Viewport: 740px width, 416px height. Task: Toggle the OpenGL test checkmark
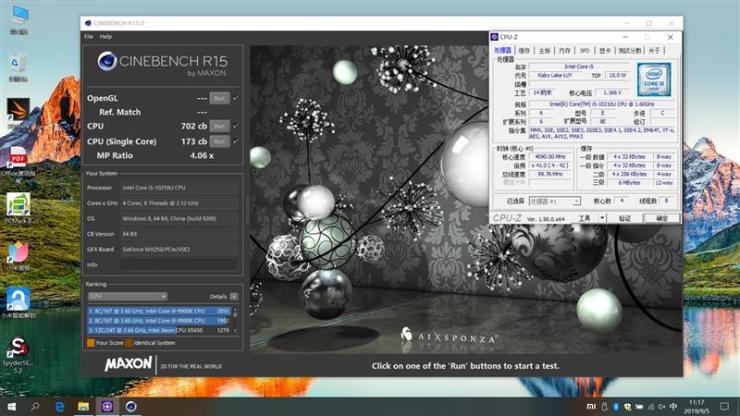pyautogui.click(x=235, y=98)
